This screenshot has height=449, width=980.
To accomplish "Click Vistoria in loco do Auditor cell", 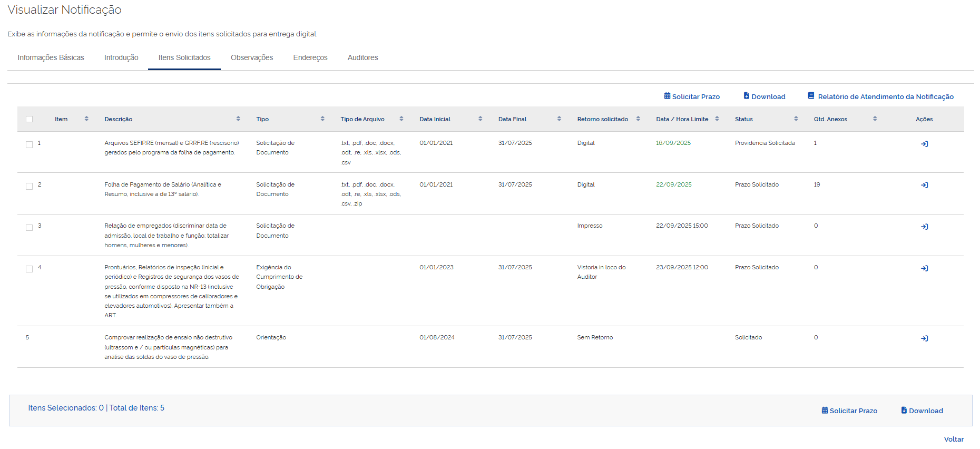I will [x=601, y=272].
